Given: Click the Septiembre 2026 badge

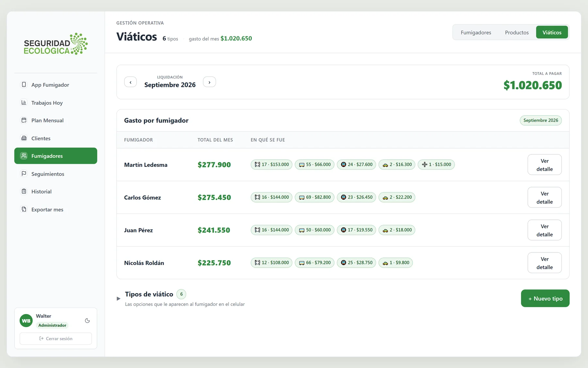Looking at the screenshot, I should [x=541, y=120].
